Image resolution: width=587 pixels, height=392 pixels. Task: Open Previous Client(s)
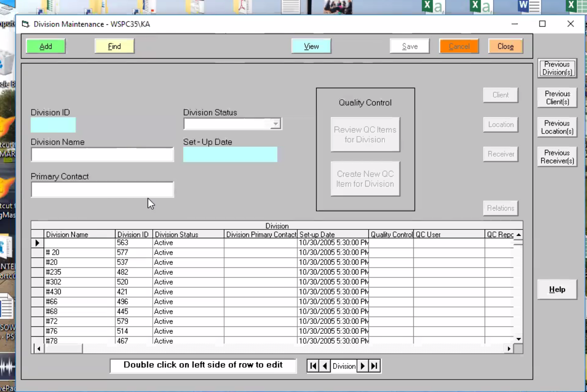557,98
